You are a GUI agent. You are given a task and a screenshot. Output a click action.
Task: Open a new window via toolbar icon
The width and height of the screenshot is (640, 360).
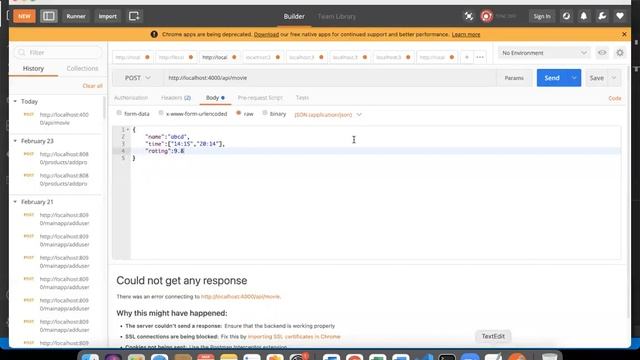(134, 16)
